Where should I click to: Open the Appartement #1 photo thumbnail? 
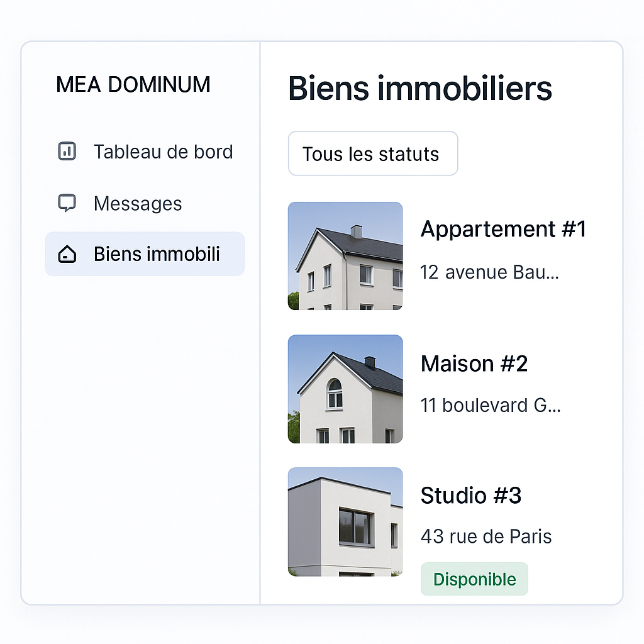point(345,256)
